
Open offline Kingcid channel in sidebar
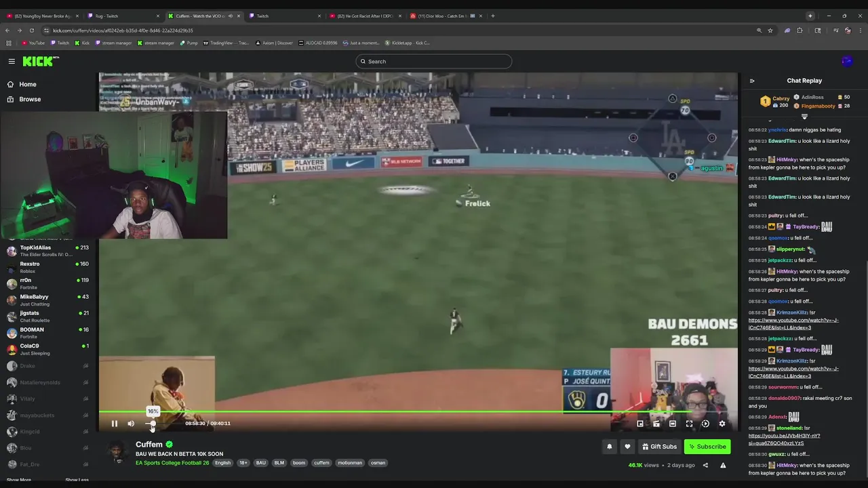point(47,431)
